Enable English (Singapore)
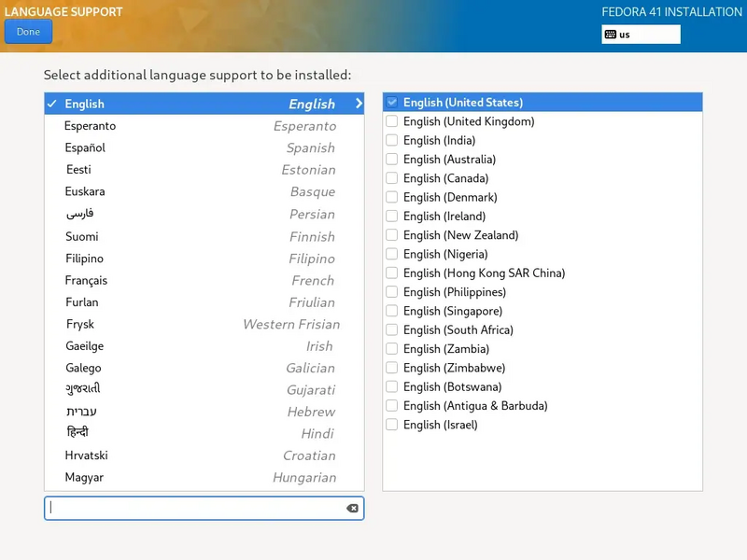 point(391,311)
